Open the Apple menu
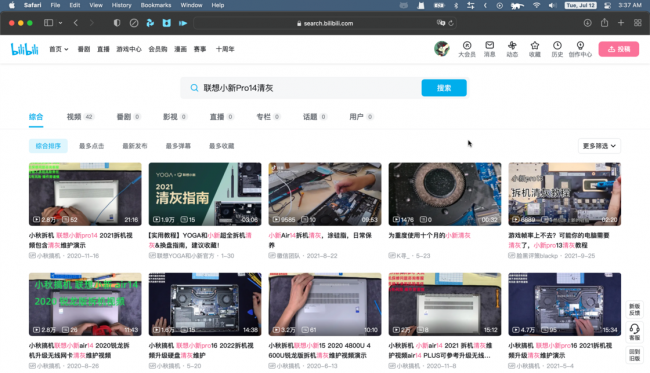Viewport: 650px width, 373px height. (x=12, y=5)
